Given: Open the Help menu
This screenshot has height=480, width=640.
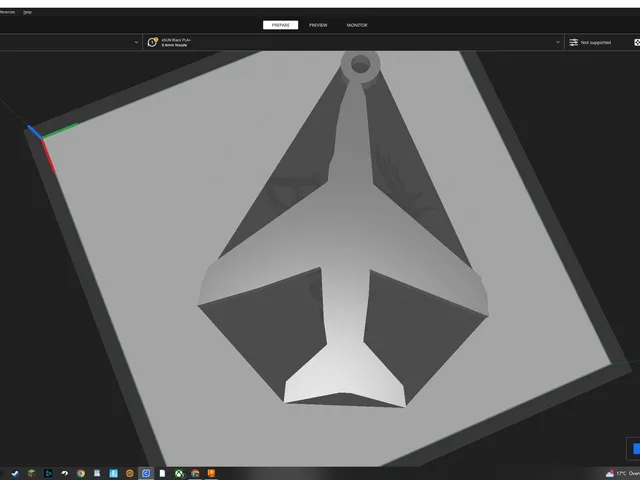Looking at the screenshot, I should click(x=27, y=12).
